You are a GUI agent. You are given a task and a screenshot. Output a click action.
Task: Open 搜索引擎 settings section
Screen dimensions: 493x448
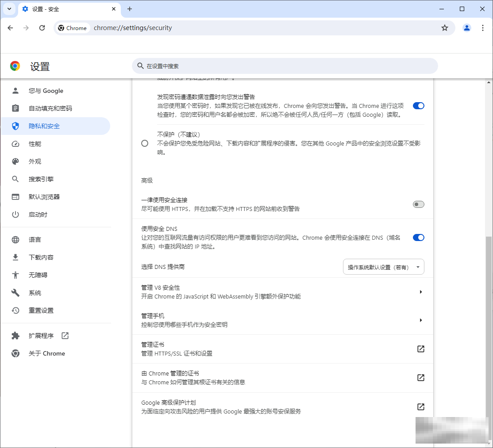tap(55, 179)
